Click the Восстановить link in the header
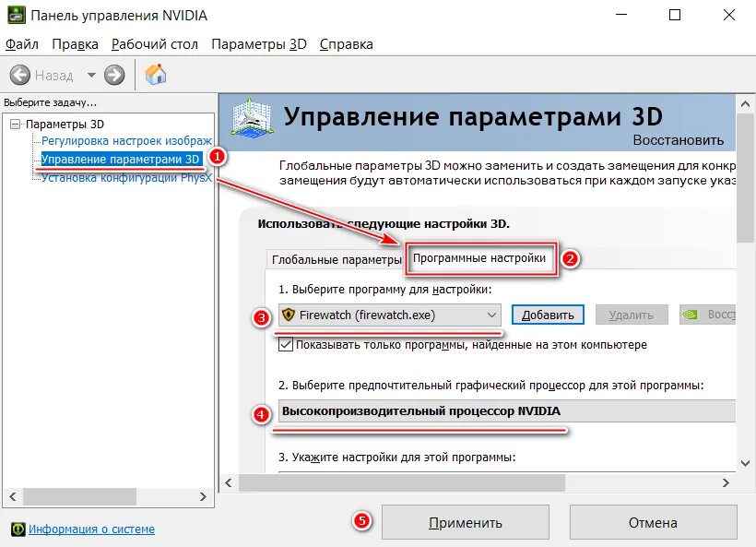Image resolution: width=756 pixels, height=547 pixels. pos(678,140)
